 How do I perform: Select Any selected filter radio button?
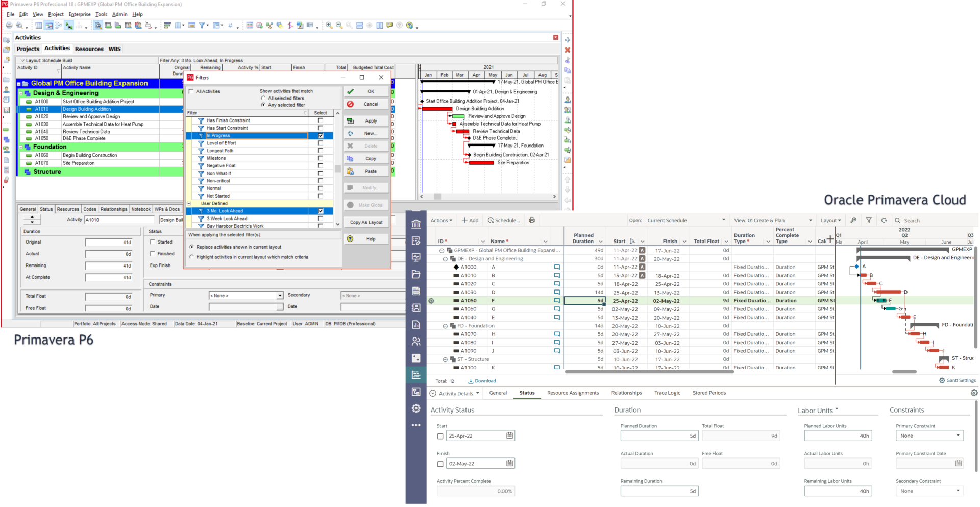pyautogui.click(x=263, y=105)
